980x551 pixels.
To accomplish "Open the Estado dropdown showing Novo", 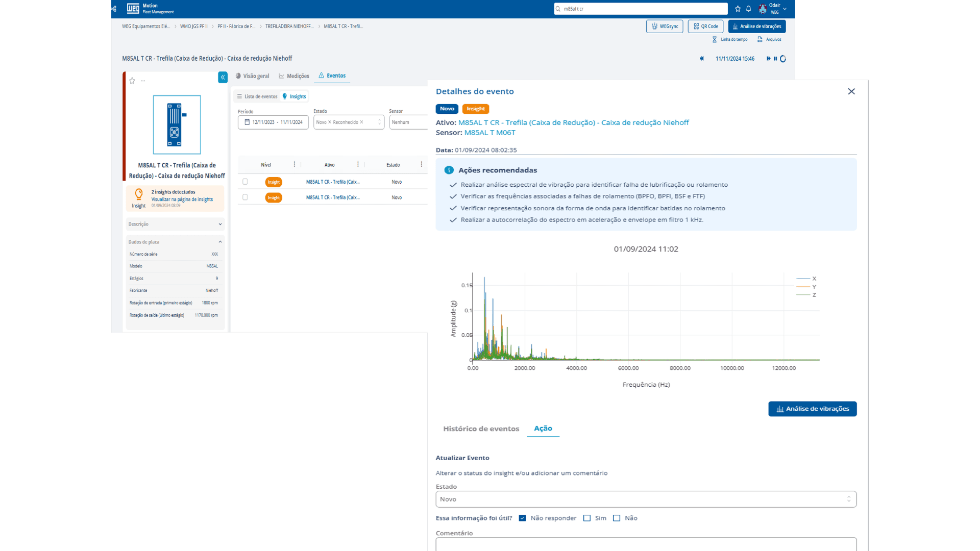I will 646,499.
